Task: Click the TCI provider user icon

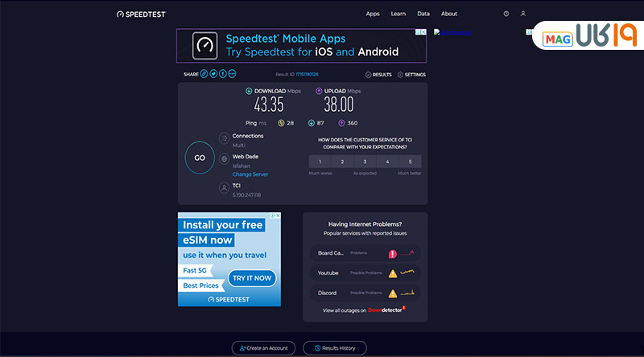Action: [224, 187]
